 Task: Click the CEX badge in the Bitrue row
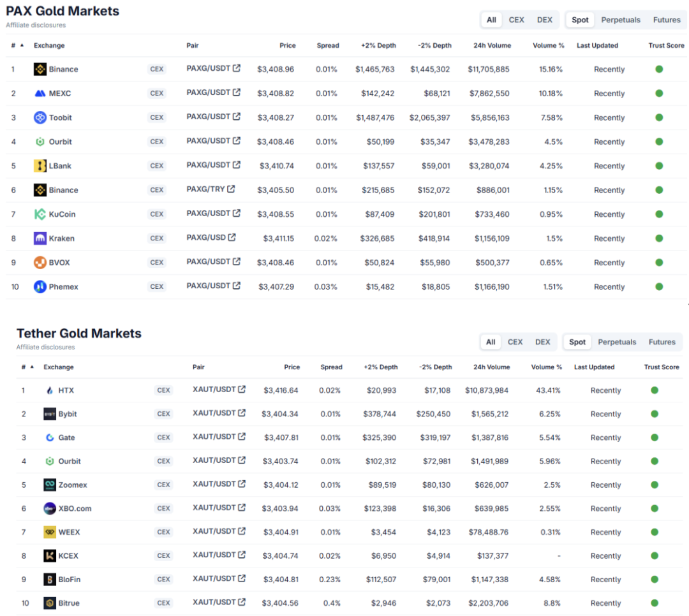(164, 603)
